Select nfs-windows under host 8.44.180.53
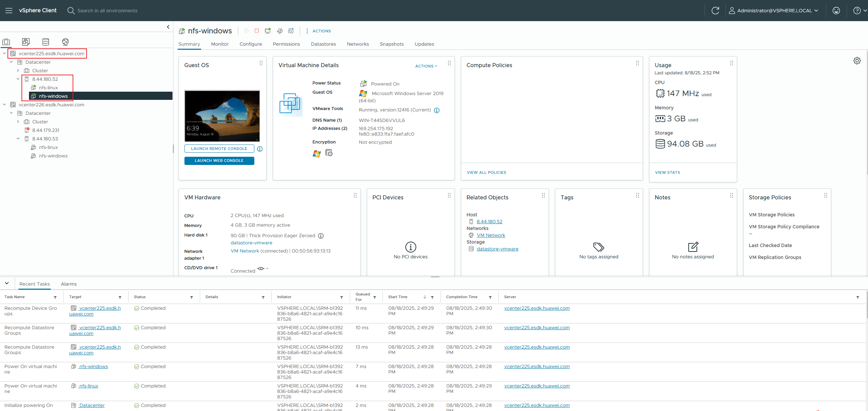 pyautogui.click(x=53, y=156)
